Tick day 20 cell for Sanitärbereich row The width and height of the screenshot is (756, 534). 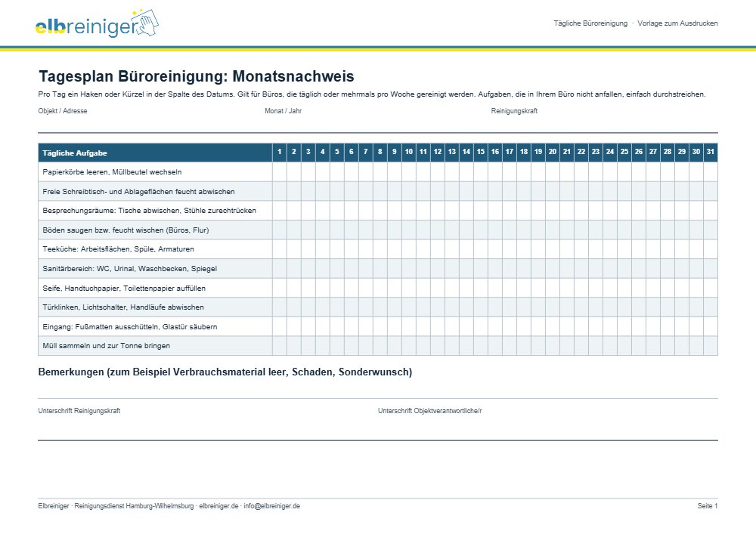pos(553,268)
